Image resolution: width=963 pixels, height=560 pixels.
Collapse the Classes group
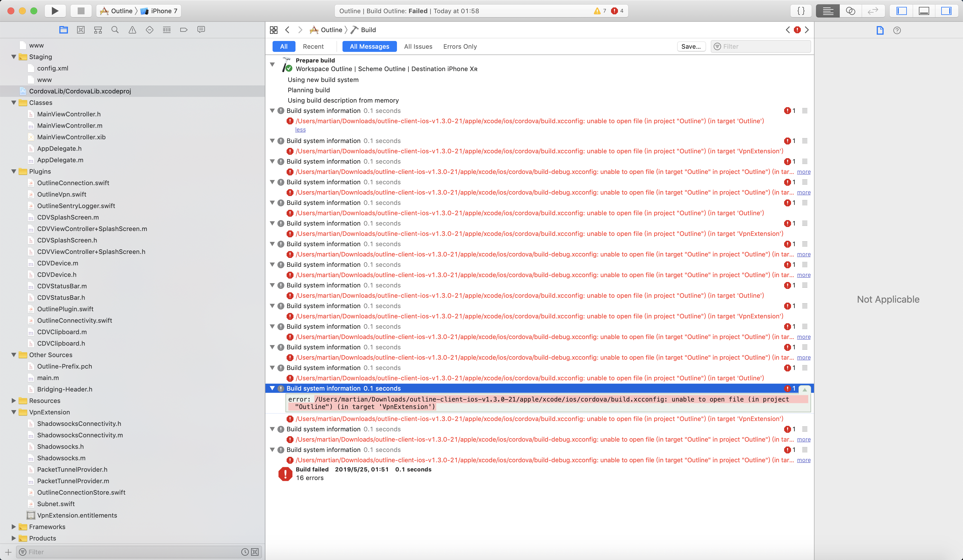pos(14,102)
